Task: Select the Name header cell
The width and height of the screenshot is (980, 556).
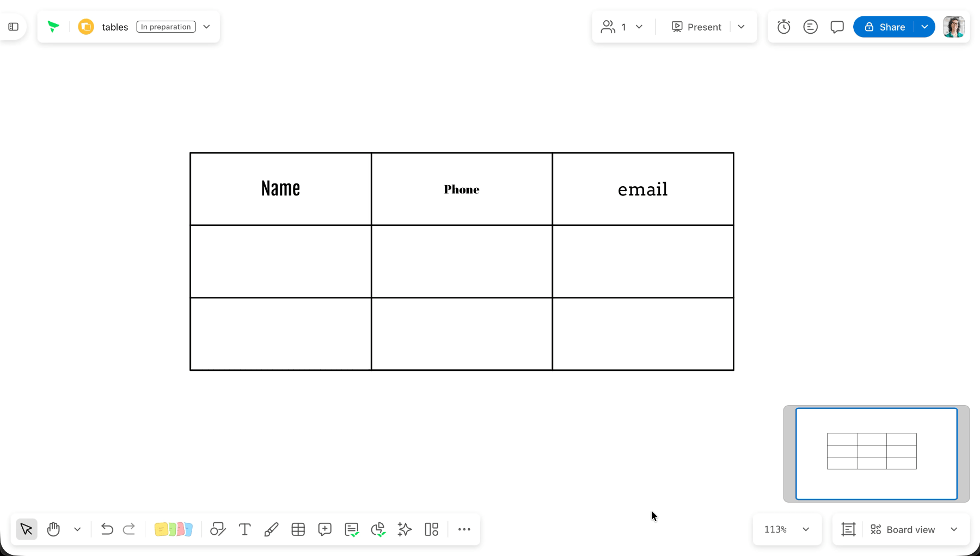Action: (x=281, y=189)
